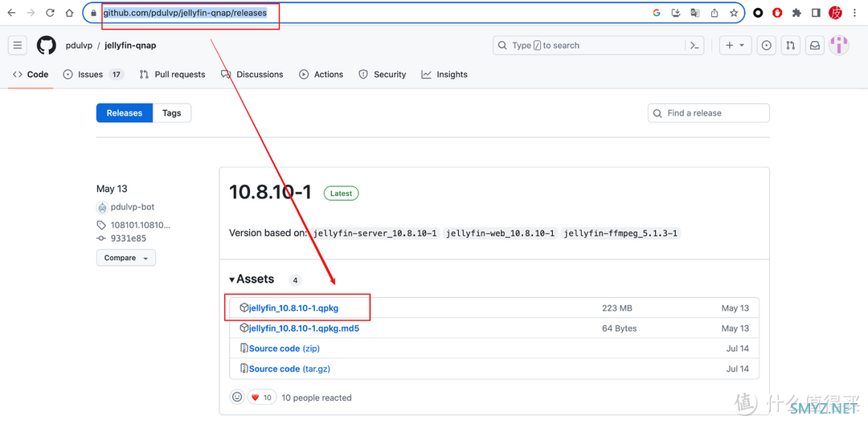Screen dimensions: 868x424
Task: Open the Chrome profile avatar
Action: tap(835, 13)
